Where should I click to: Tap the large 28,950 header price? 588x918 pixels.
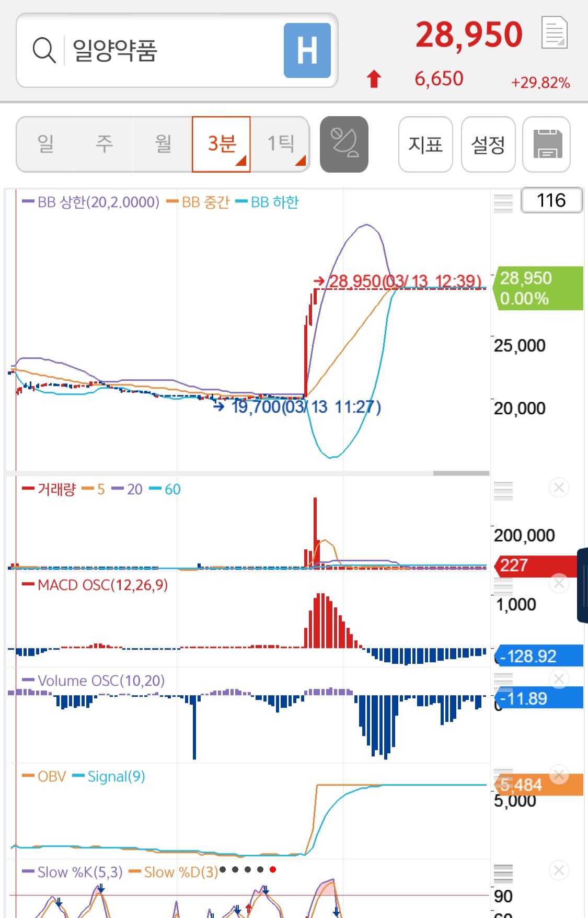click(469, 35)
